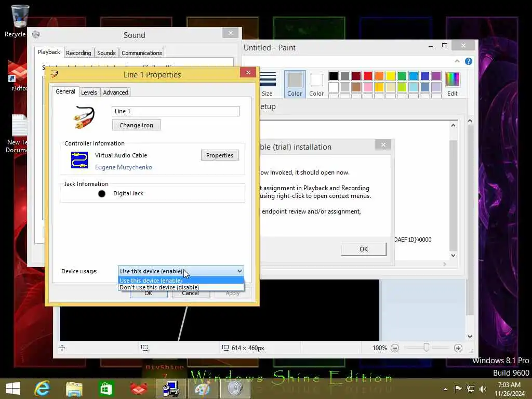Click Line 1 Properties title bar icon
Screen dimensions: 532x399
click(x=54, y=74)
